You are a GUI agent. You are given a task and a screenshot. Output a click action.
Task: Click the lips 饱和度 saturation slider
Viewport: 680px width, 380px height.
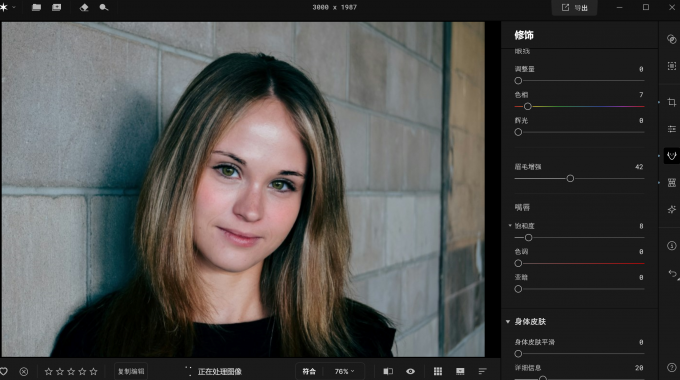[x=579, y=238]
